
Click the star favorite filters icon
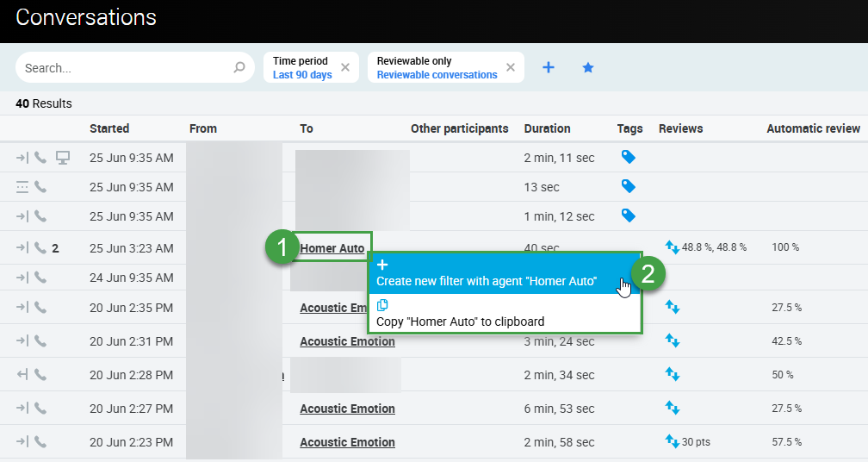tap(588, 67)
